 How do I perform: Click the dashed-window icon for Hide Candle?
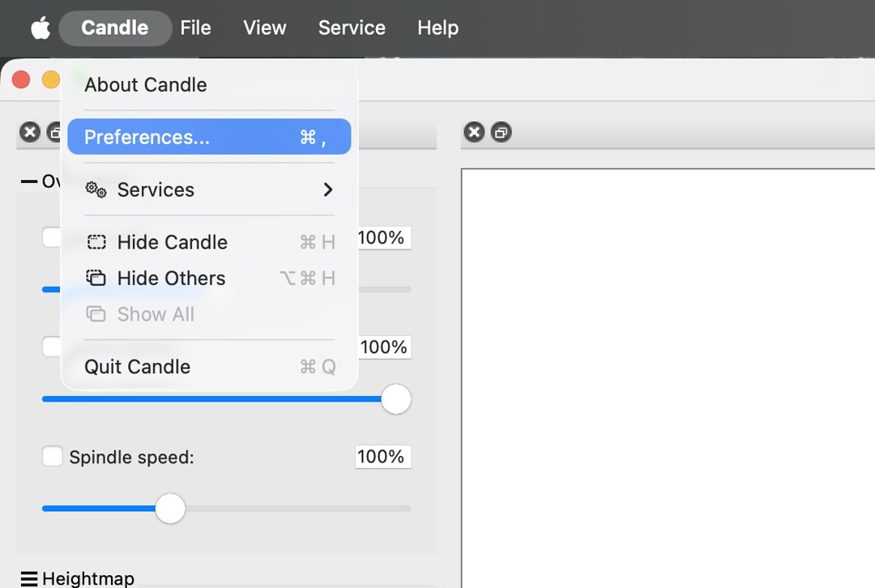[96, 242]
